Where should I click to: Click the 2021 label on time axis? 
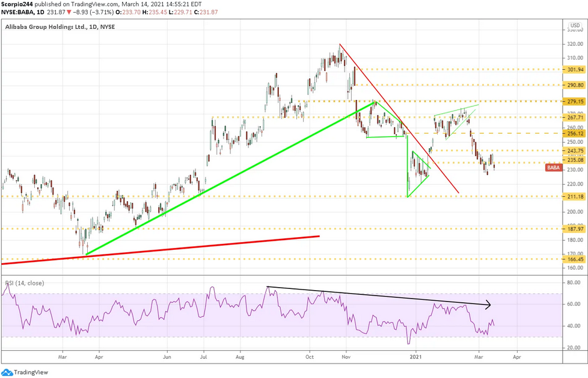[415, 356]
